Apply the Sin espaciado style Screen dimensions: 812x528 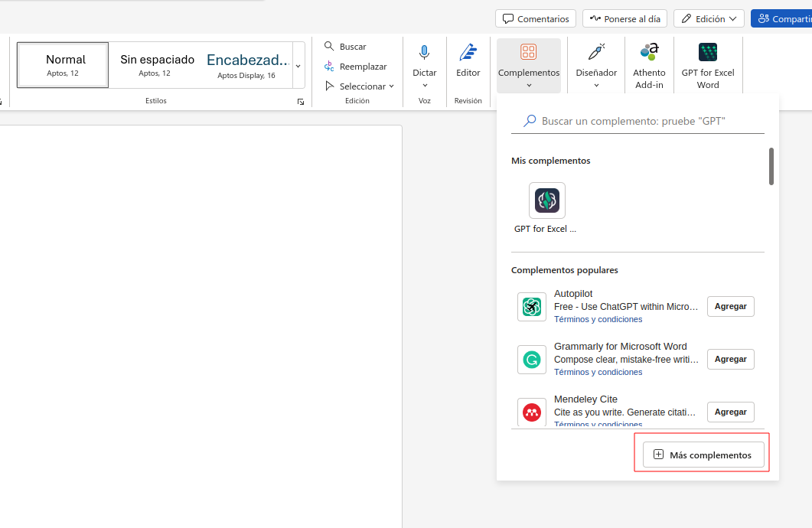coord(157,65)
